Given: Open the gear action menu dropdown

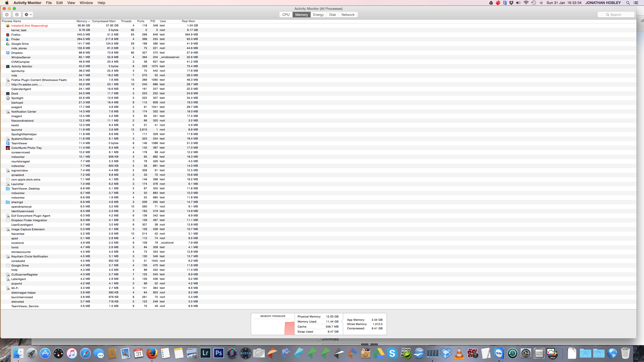Looking at the screenshot, I should [x=28, y=15].
